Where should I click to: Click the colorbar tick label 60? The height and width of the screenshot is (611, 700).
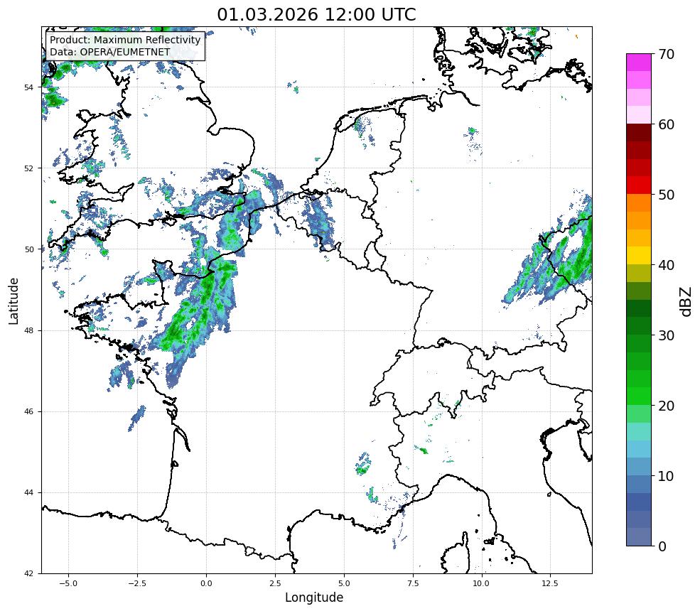pyautogui.click(x=666, y=124)
